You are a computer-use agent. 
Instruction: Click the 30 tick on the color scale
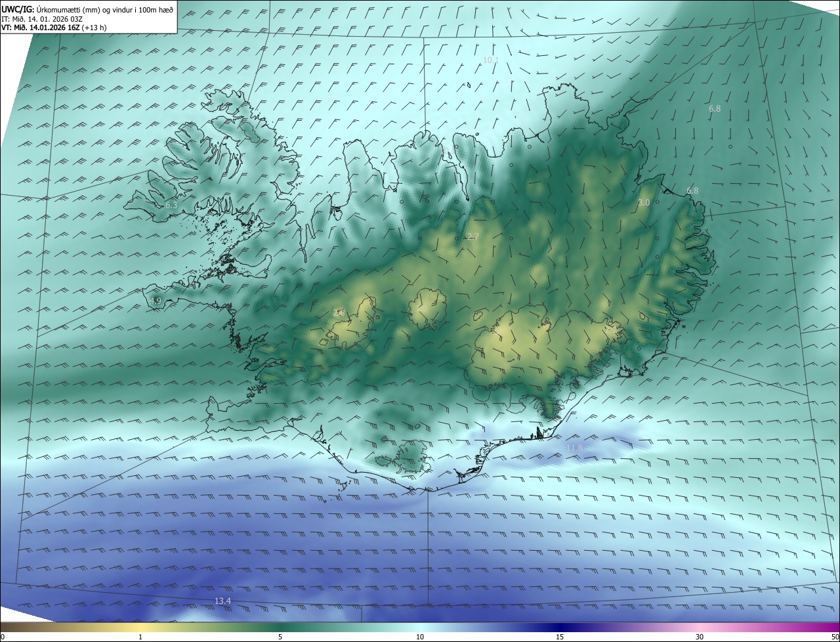point(700,637)
